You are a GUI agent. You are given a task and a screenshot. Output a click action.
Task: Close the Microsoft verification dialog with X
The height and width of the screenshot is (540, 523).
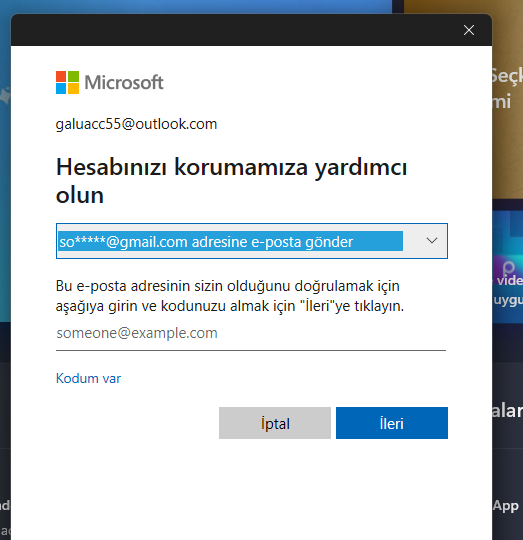point(469,30)
